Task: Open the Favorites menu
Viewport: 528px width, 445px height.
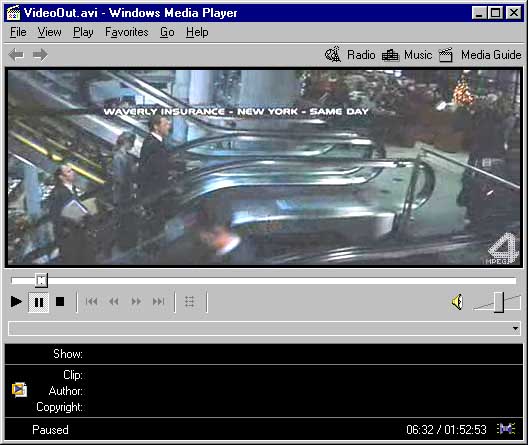Action: tap(127, 32)
